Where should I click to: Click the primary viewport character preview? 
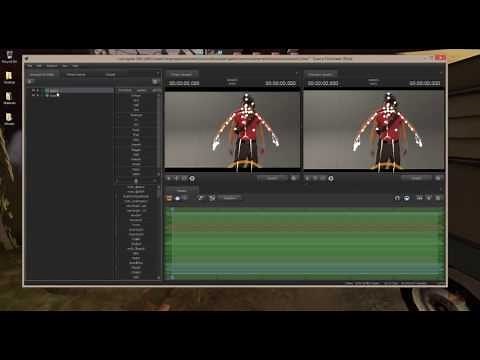[232, 130]
